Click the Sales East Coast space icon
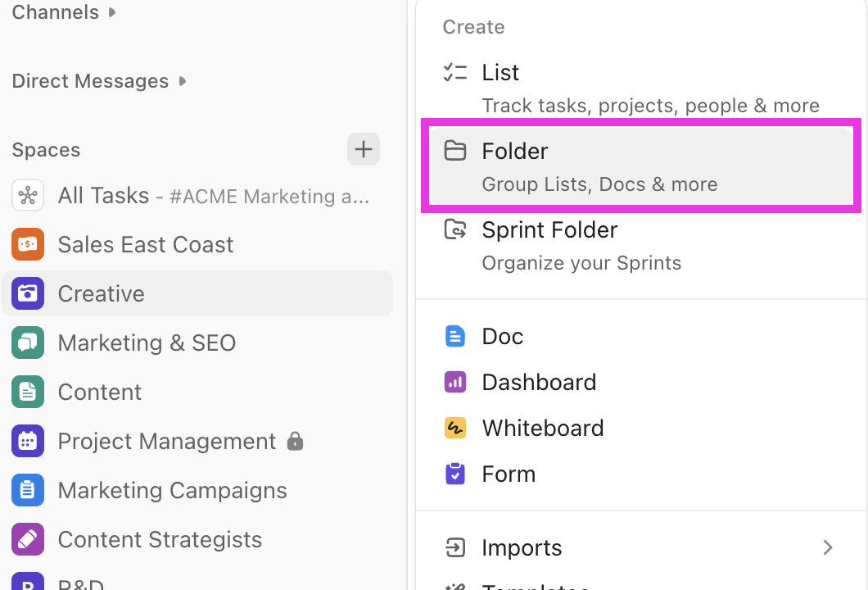Image resolution: width=868 pixels, height=590 pixels. point(29,244)
